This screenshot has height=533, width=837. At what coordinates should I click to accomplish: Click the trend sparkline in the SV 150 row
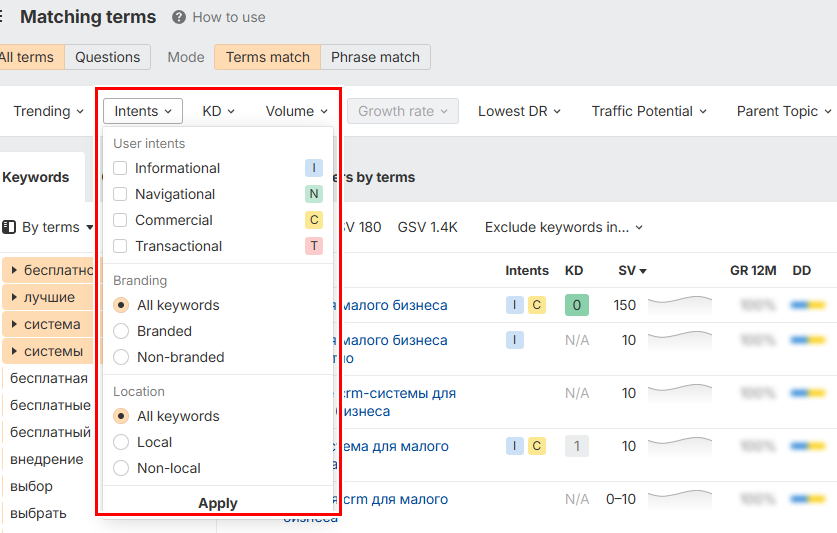680,304
